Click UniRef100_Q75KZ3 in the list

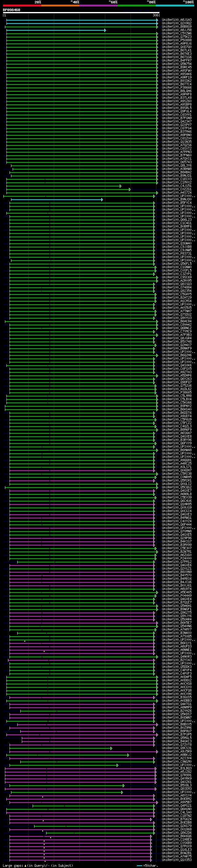(x=177, y=37)
